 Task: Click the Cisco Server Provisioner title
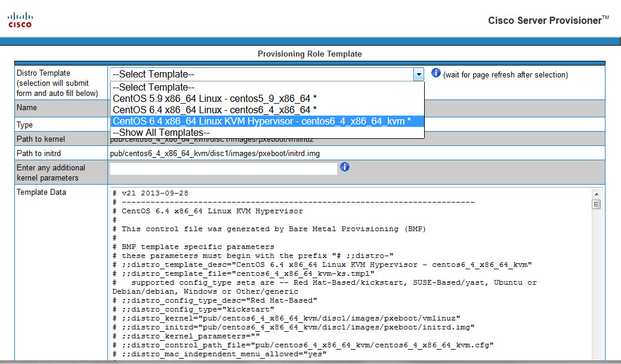548,20
